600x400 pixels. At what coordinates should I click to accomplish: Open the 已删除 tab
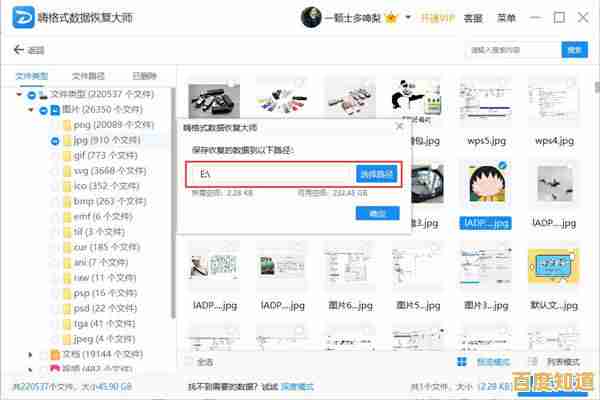coord(144,76)
